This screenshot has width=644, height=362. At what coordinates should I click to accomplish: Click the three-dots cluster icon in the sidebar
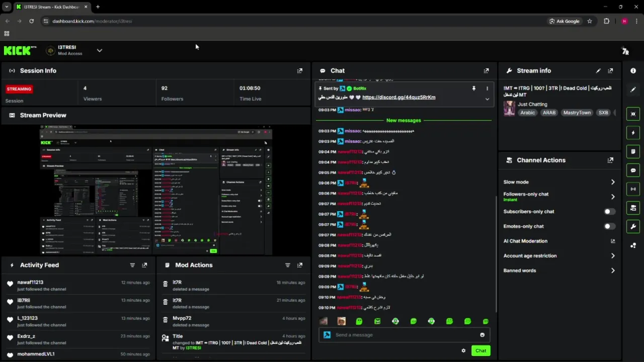click(633, 245)
